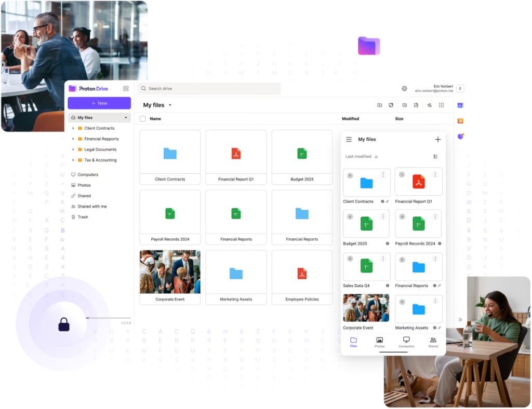
Task: Sort files by the Size column header
Action: tap(400, 119)
